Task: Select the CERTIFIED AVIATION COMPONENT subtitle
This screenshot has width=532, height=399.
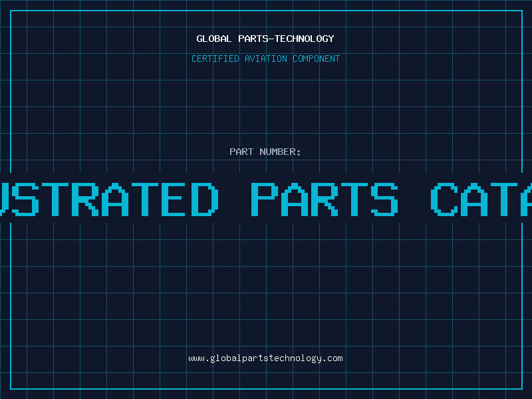Action: coord(265,59)
